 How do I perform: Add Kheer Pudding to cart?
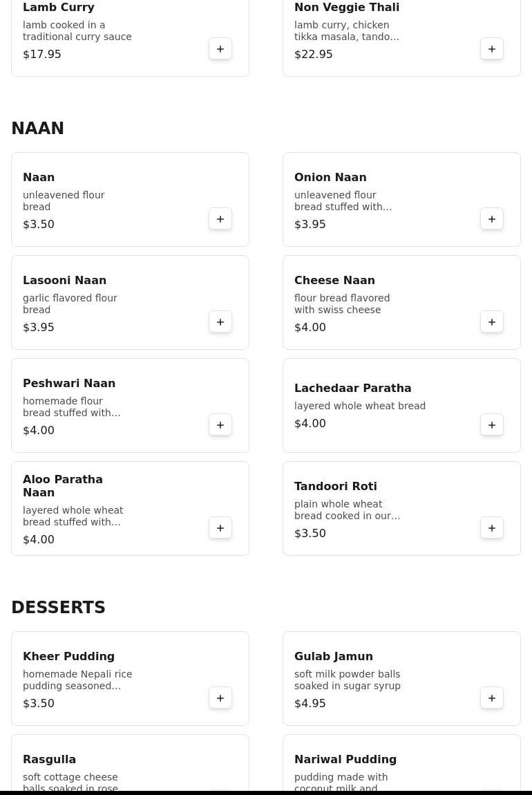coord(220,698)
